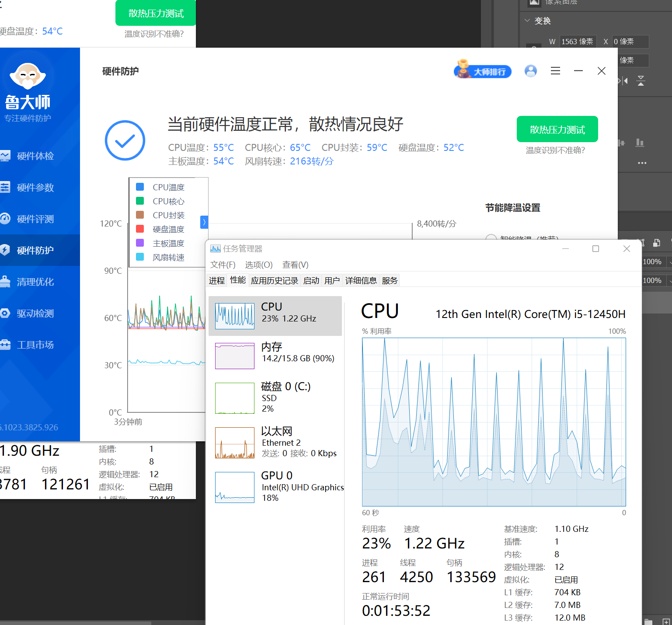Click the blue arrow to collapse the legend
The image size is (672, 625).
click(x=204, y=222)
